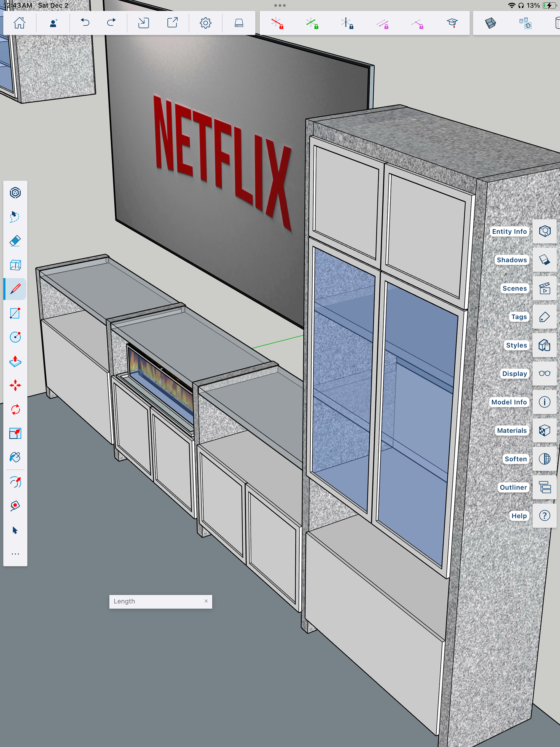560x747 pixels.
Task: Expand more tools via ellipsis
Action: pyautogui.click(x=15, y=554)
